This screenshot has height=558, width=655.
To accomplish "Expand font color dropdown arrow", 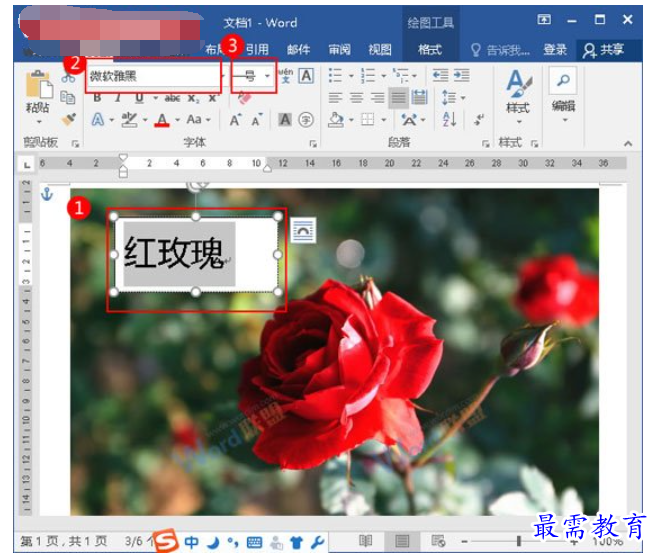I will pyautogui.click(x=178, y=120).
